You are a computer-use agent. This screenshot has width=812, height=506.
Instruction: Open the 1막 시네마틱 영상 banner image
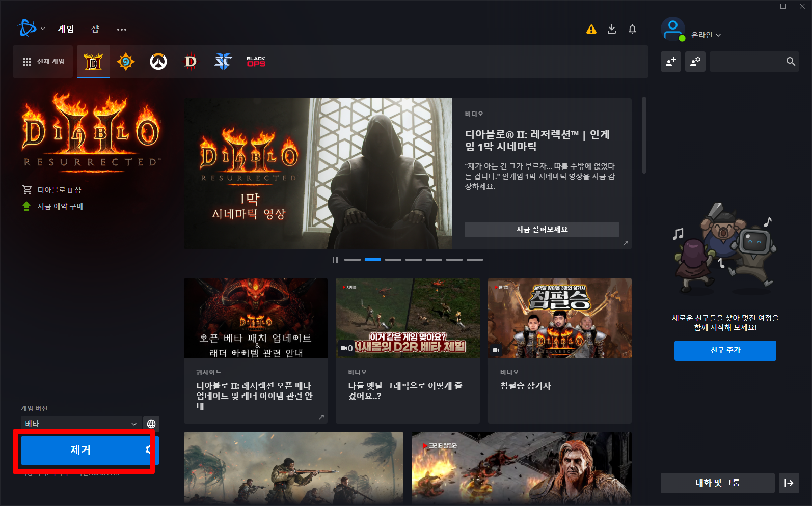[318, 174]
